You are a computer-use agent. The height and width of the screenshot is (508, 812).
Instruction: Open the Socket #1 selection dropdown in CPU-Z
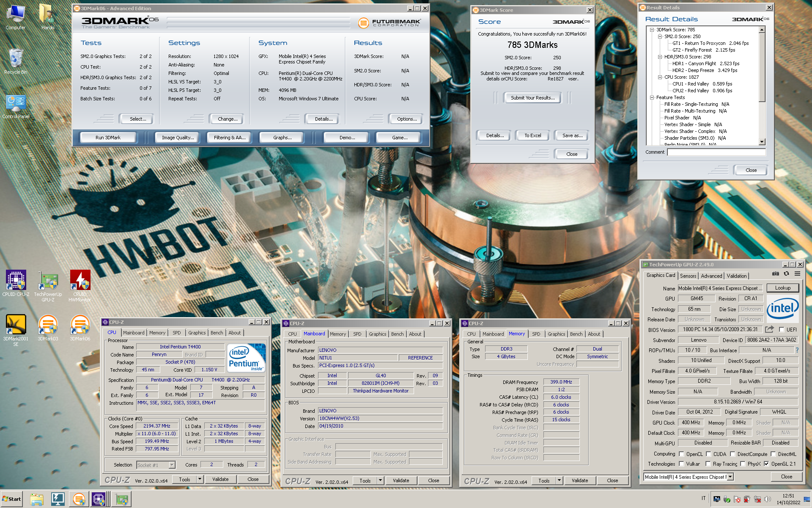(172, 465)
